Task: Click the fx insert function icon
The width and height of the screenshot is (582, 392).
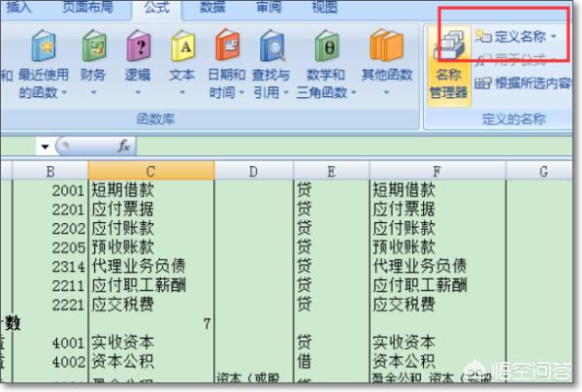Action: pos(123,146)
